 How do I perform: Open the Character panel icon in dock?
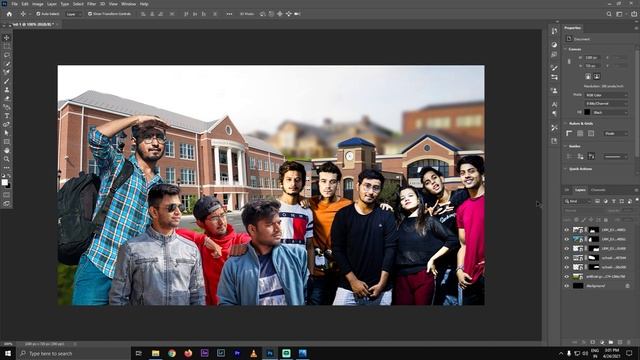pos(554,104)
